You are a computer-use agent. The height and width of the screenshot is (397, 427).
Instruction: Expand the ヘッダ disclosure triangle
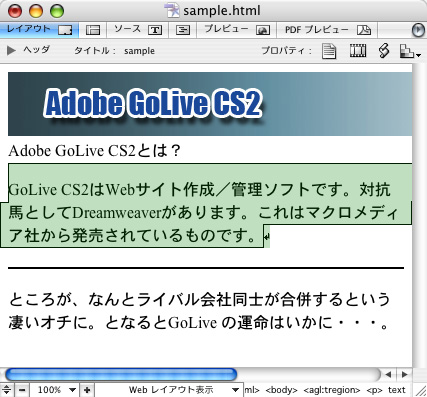(x=11, y=51)
